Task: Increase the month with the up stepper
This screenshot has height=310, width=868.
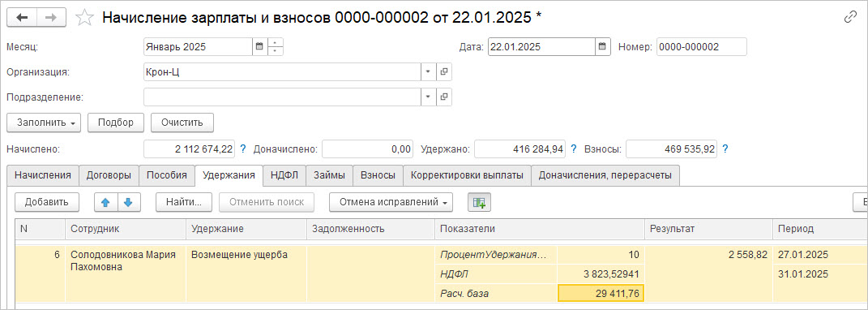Action: coord(276,42)
